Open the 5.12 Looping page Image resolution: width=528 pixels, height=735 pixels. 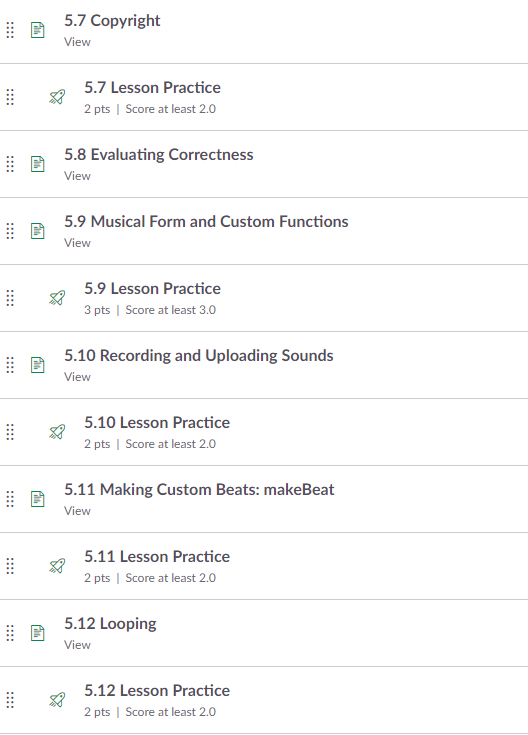(110, 624)
